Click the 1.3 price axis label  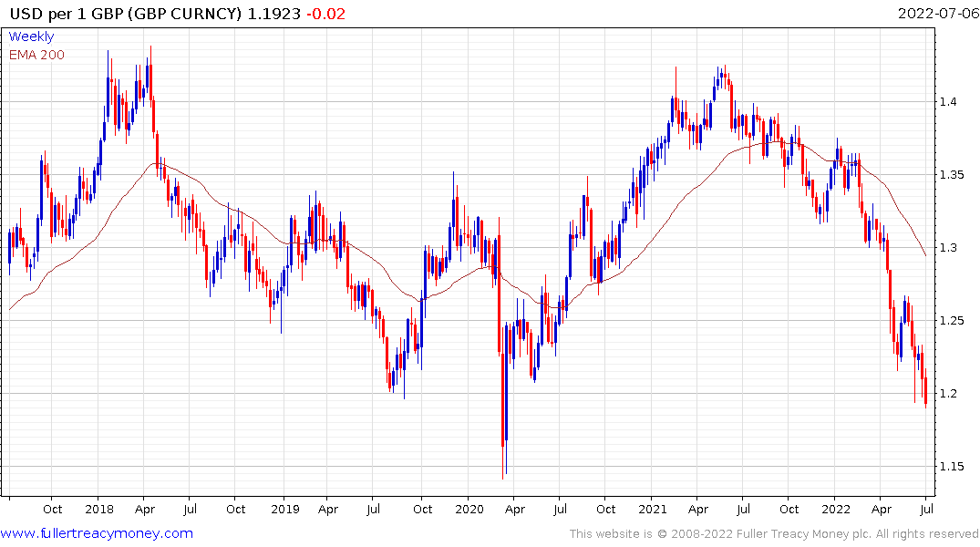(948, 248)
